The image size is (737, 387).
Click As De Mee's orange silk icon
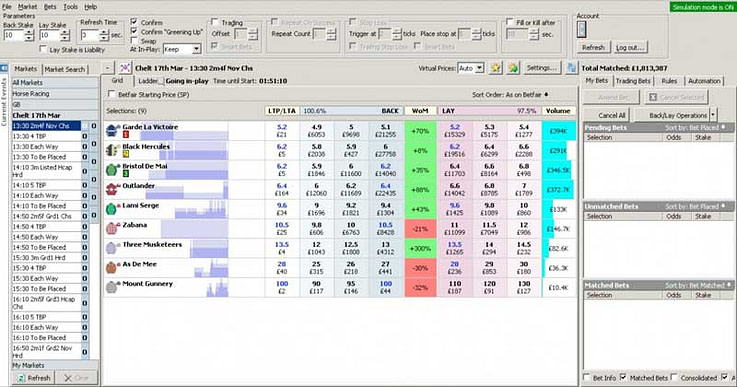pos(111,268)
